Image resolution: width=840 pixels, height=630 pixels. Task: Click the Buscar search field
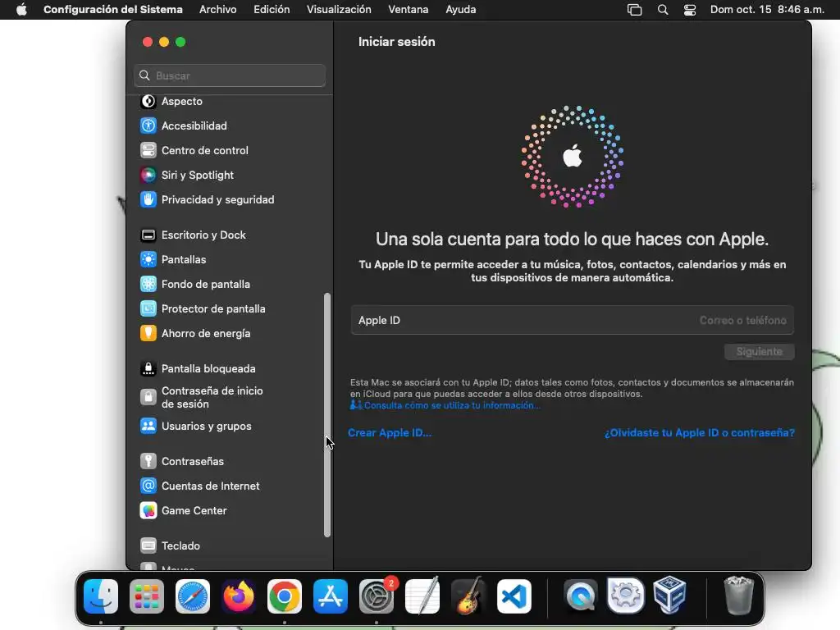coord(230,75)
